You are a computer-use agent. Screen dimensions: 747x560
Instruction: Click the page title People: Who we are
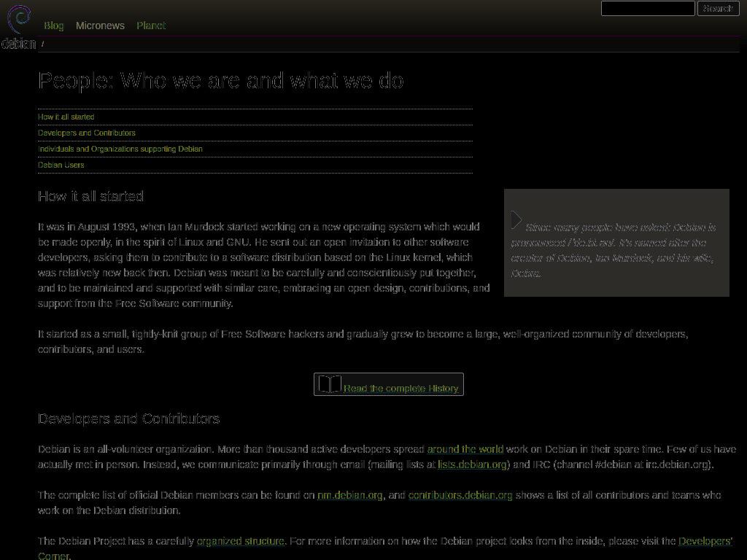click(221, 80)
